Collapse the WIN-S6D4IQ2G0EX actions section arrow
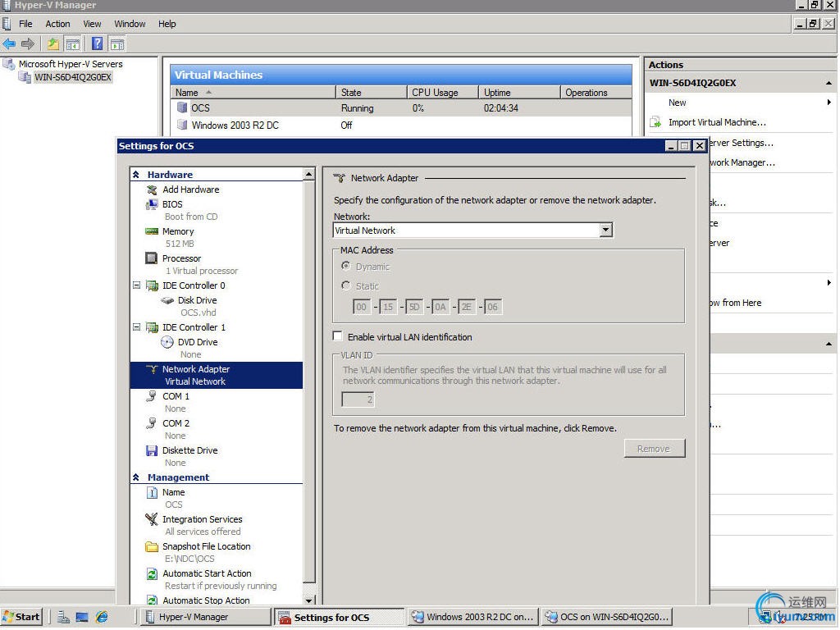 pyautogui.click(x=829, y=83)
